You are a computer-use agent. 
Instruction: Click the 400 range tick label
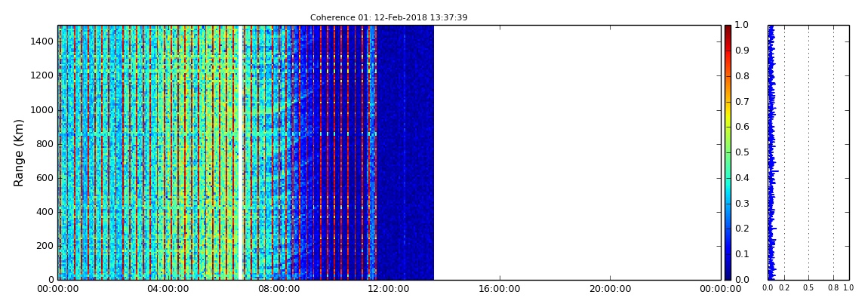click(45, 212)
